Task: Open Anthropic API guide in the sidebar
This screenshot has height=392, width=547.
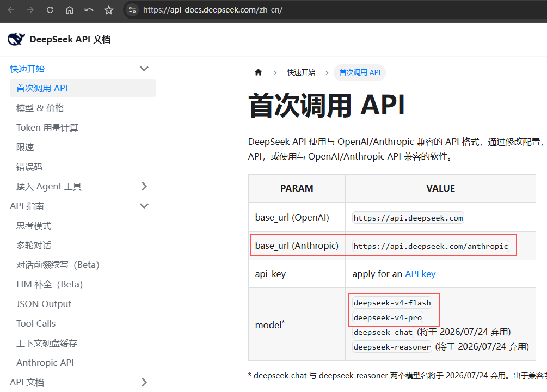Action: pyautogui.click(x=45, y=363)
